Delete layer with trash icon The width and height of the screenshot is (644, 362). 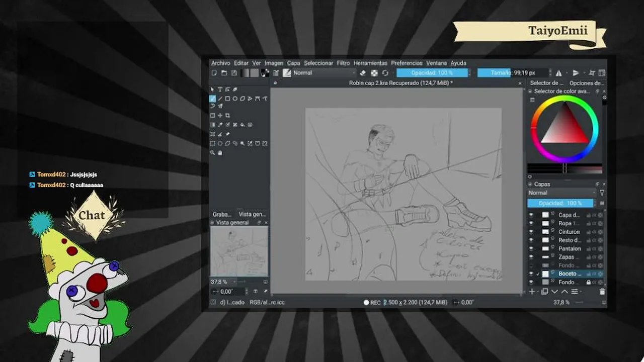[602, 292]
